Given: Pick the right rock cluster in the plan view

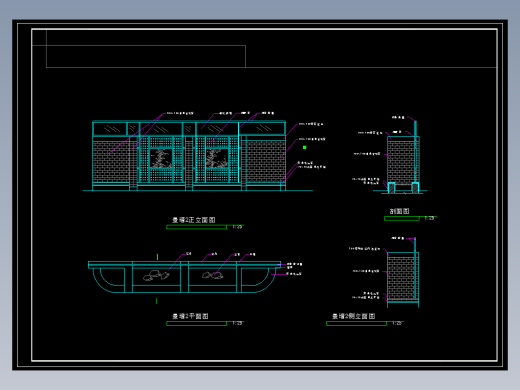Looking at the screenshot, I should pos(213,275).
